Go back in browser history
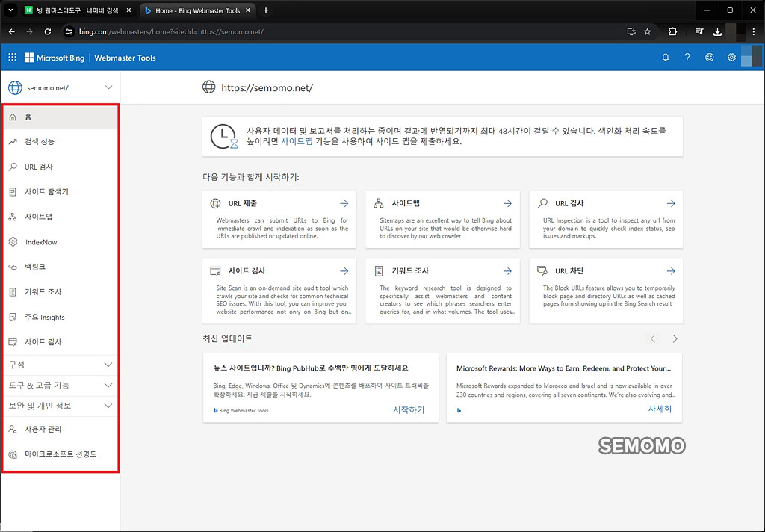This screenshot has width=765, height=532. pos(12,31)
